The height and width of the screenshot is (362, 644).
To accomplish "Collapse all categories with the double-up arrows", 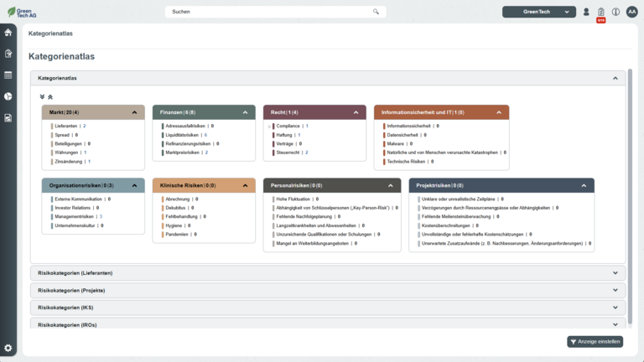I will [x=49, y=96].
